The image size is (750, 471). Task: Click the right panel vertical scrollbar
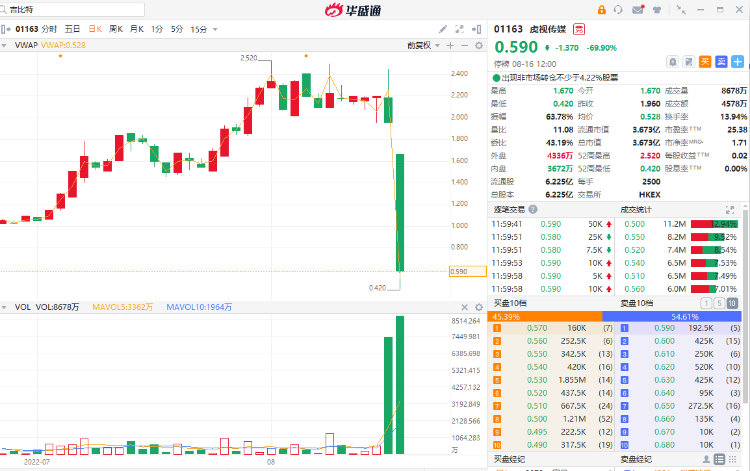[745, 306]
